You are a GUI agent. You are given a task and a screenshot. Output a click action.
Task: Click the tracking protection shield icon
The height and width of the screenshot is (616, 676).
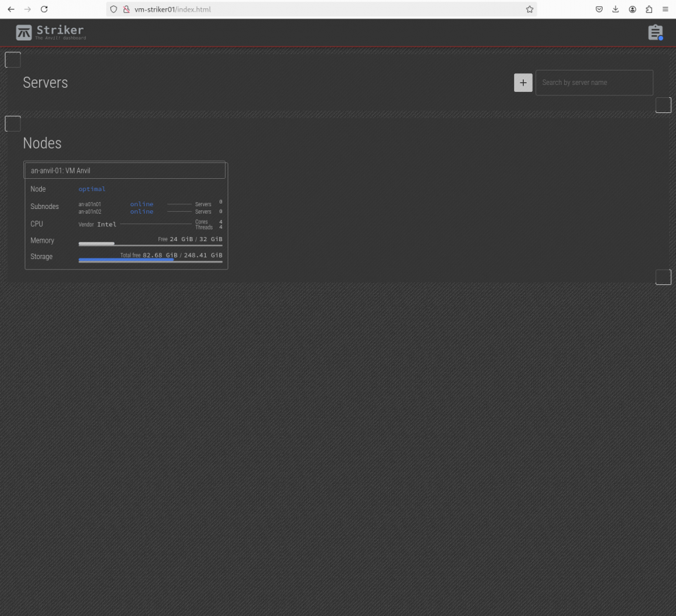[114, 9]
